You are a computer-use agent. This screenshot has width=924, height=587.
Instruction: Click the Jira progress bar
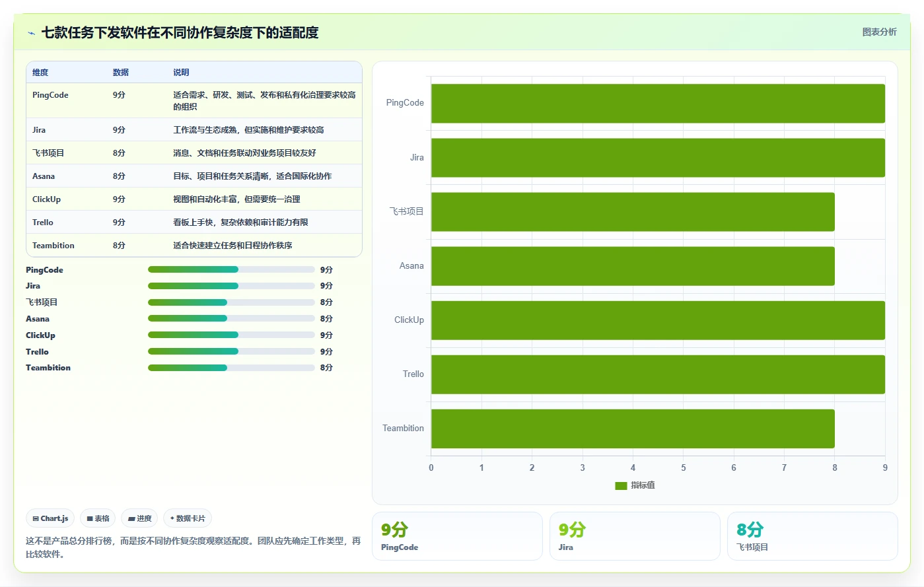[231, 286]
